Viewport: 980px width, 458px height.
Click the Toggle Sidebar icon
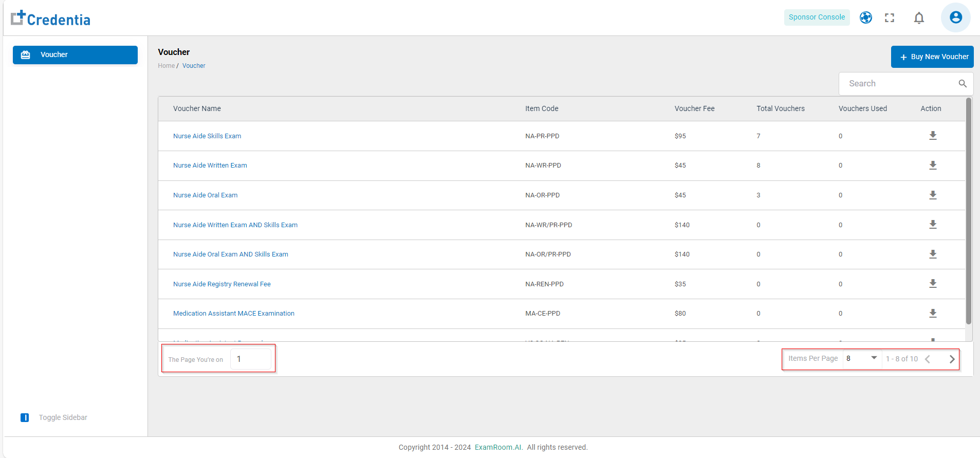click(x=25, y=417)
